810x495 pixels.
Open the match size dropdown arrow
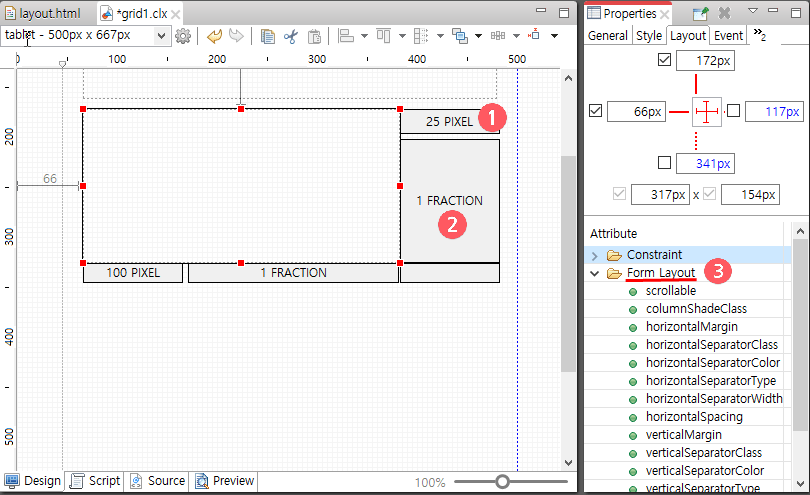402,36
